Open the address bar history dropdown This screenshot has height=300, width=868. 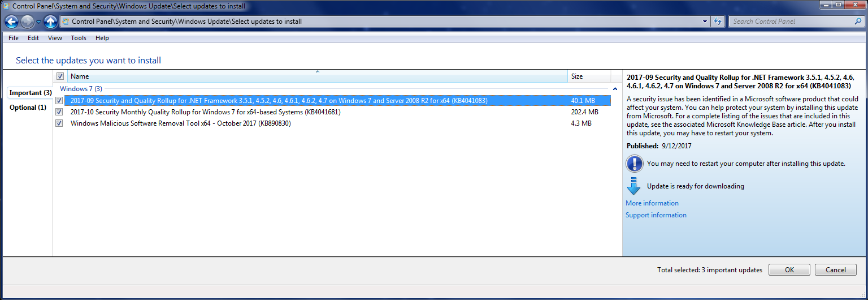point(705,22)
